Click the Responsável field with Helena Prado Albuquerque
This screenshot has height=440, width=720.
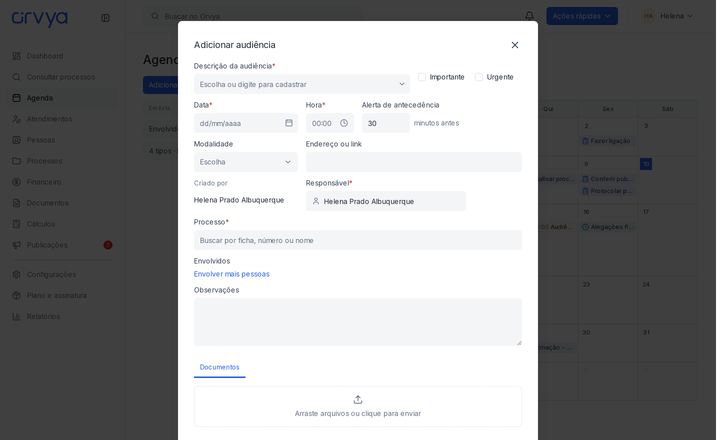click(x=385, y=201)
